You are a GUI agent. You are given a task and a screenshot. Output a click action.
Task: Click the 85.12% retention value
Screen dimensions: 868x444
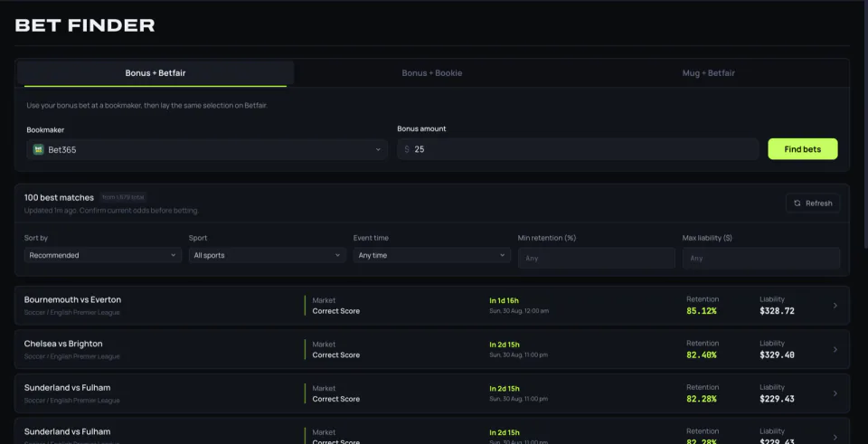coord(702,311)
